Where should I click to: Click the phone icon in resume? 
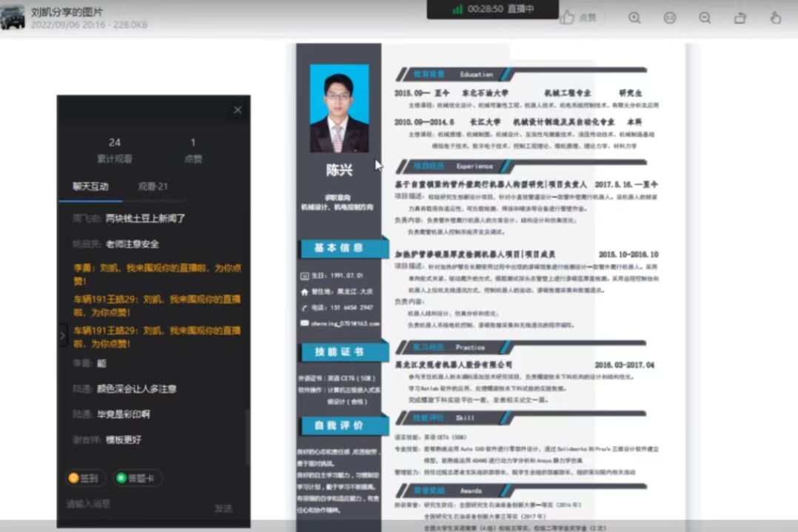[x=304, y=308]
